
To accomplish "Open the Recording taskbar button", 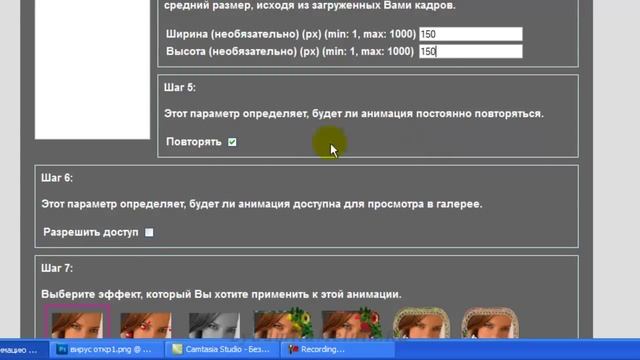I will point(338,349).
